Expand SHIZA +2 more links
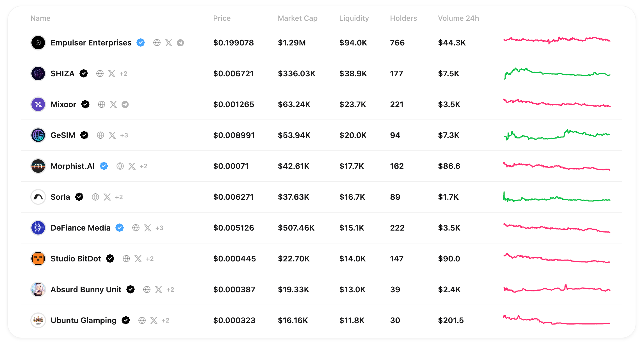This screenshot has height=345, width=644. [x=123, y=73]
